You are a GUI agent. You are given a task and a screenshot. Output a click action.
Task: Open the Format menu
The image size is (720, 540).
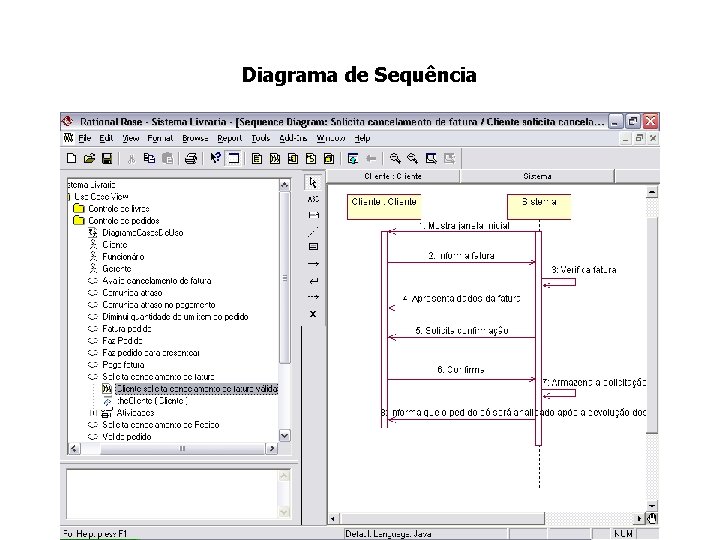(x=160, y=138)
